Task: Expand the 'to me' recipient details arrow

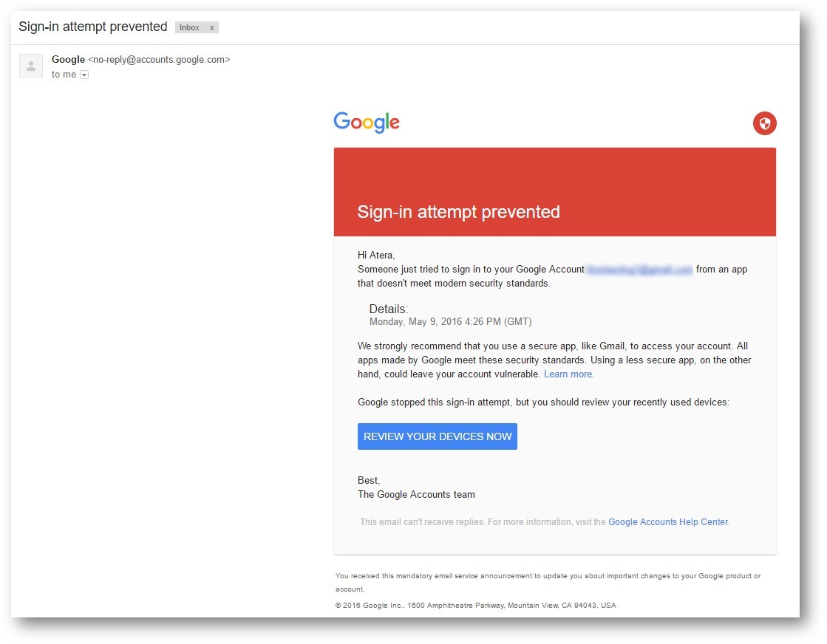Action: click(x=84, y=75)
